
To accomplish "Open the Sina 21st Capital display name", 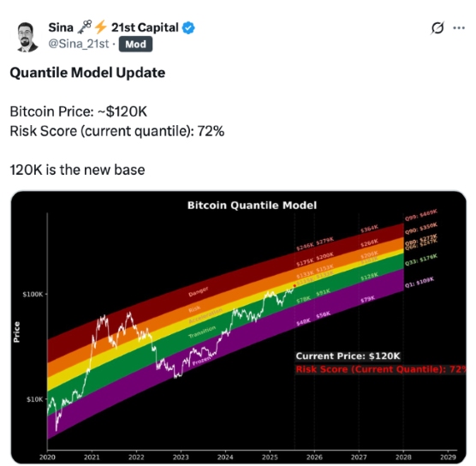I will pos(113,27).
